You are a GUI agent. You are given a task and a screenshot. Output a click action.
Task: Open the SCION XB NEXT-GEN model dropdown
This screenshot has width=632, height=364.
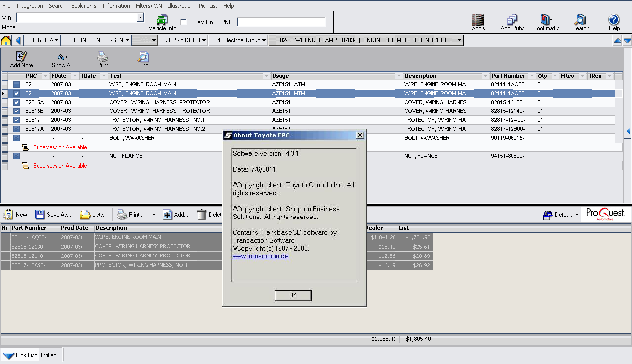pos(96,40)
